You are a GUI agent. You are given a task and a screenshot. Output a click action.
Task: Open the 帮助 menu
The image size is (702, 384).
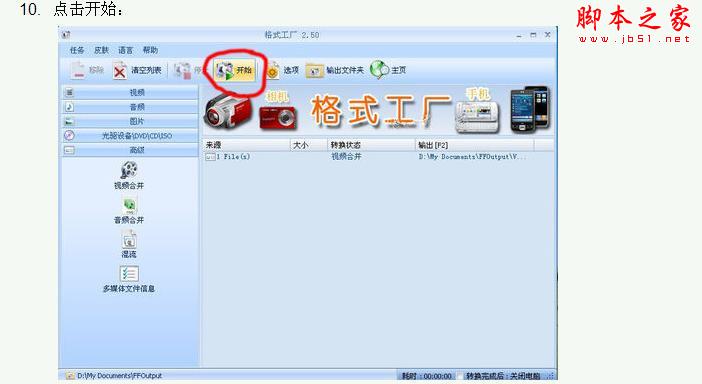pos(150,50)
